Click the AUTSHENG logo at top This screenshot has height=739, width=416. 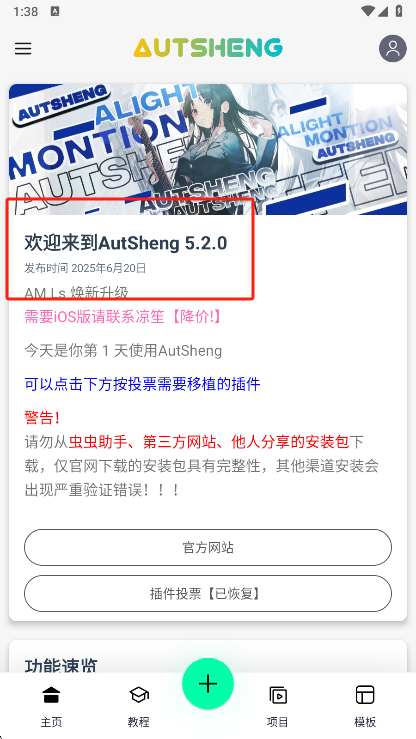pos(208,48)
